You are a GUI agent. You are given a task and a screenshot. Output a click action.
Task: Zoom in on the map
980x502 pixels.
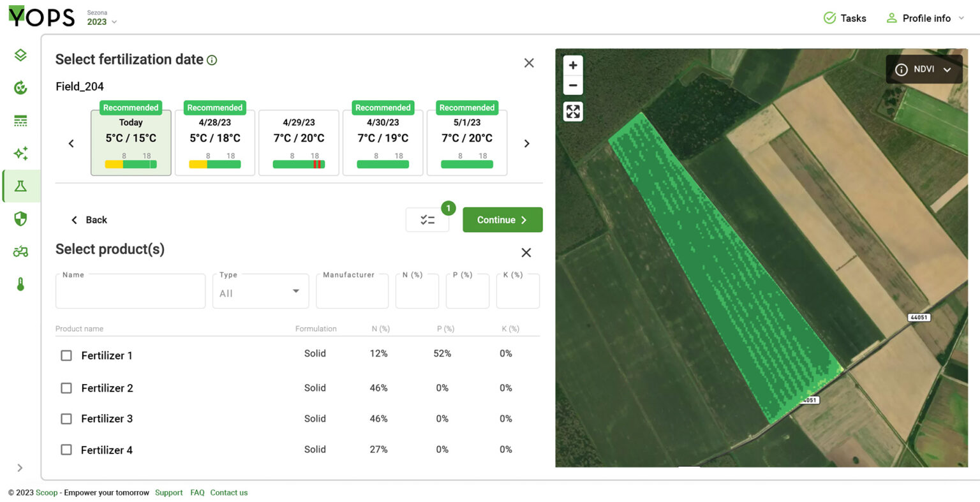tap(573, 65)
